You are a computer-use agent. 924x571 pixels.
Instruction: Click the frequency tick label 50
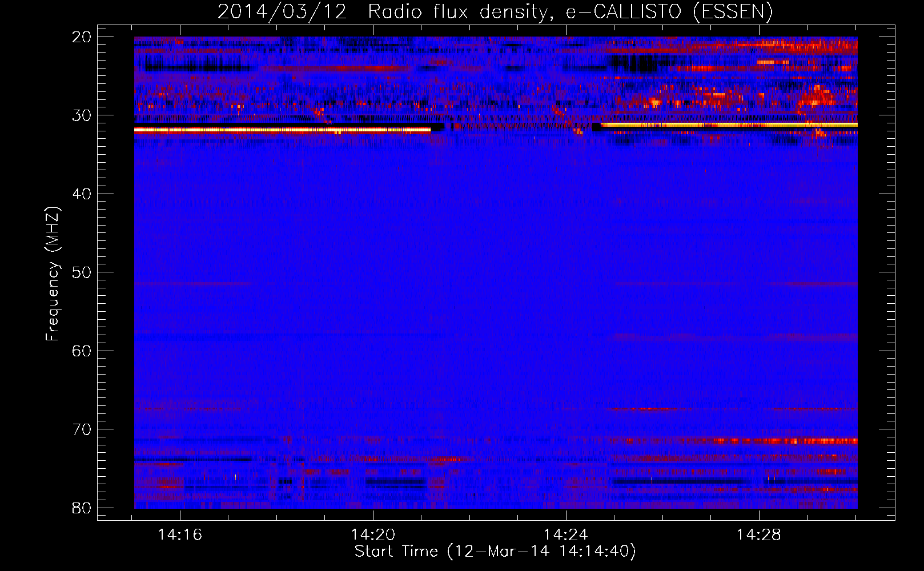(x=82, y=272)
